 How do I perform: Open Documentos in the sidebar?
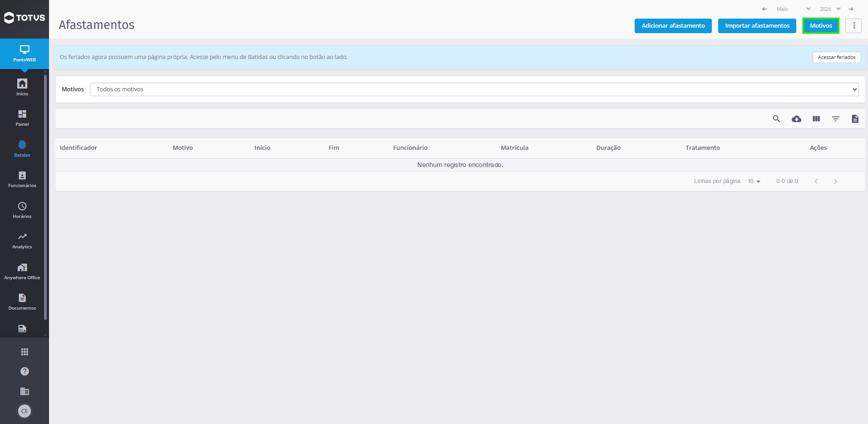[22, 302]
